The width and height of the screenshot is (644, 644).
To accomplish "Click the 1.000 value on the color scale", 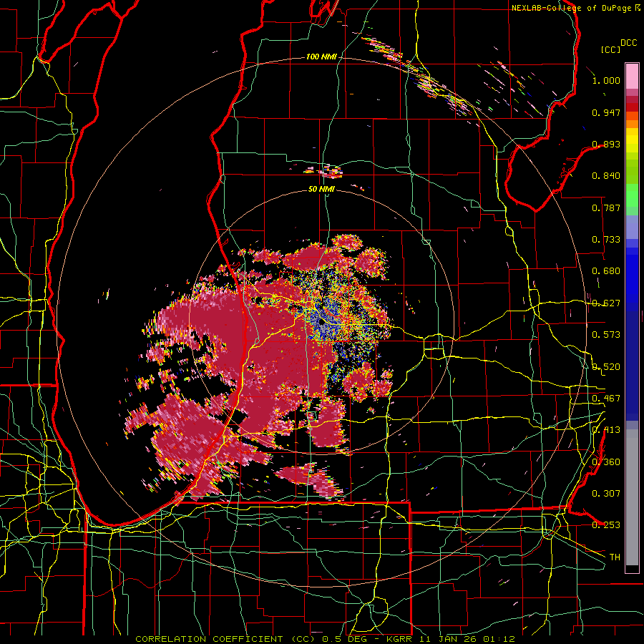I will coord(606,80).
